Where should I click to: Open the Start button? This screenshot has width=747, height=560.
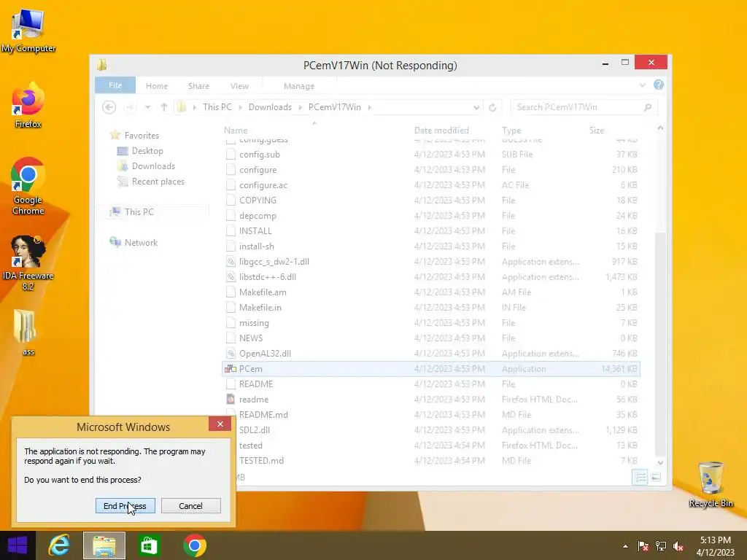coord(18,545)
